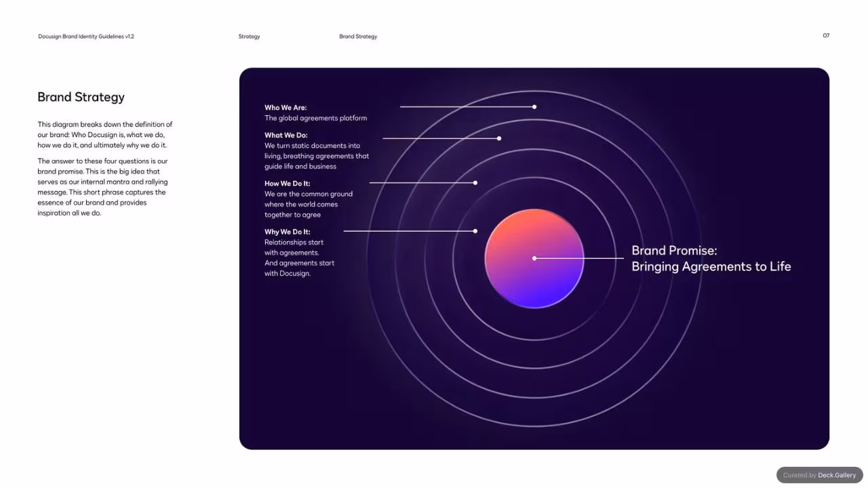This screenshot has height=488, width=868.
Task: Select the 'Brand Strategy' breadcrumb in the header
Action: coord(358,37)
